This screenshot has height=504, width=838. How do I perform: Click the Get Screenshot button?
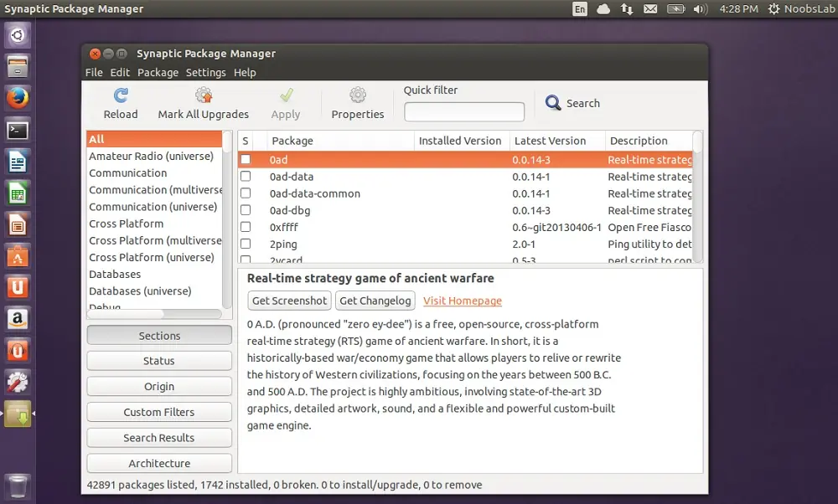pyautogui.click(x=289, y=301)
